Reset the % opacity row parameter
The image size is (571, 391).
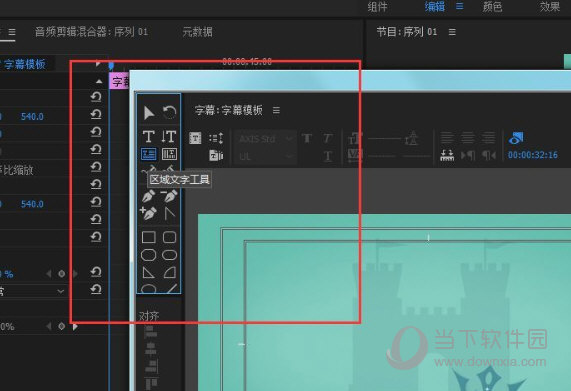click(95, 272)
